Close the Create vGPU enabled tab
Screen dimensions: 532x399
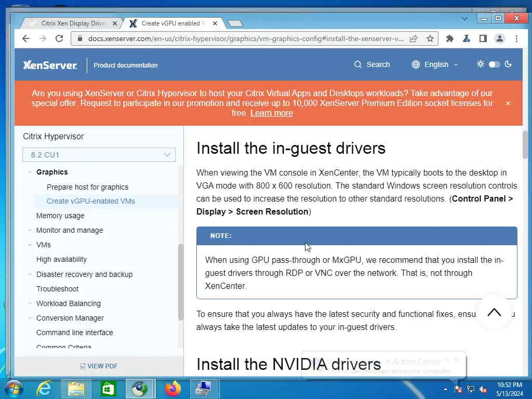(215, 23)
